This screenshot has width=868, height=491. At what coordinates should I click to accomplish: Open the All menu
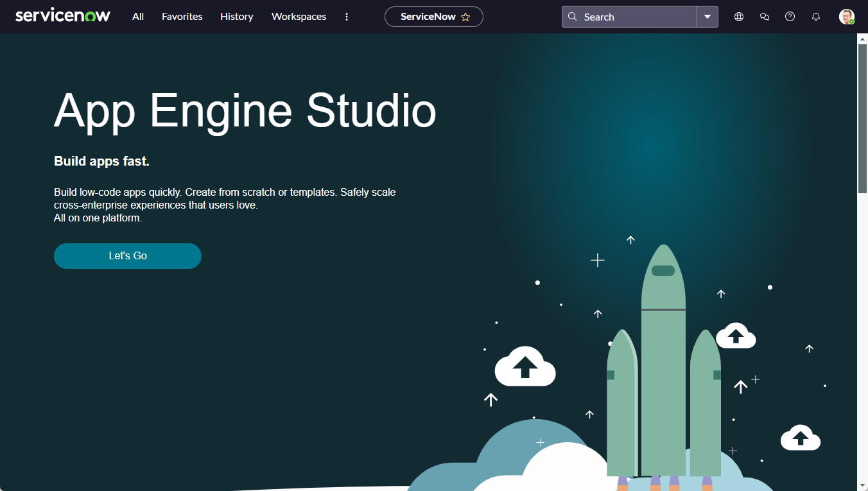(138, 17)
